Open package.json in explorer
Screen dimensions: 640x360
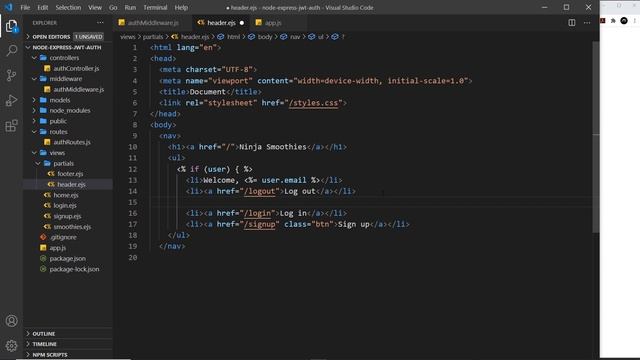click(x=67, y=258)
